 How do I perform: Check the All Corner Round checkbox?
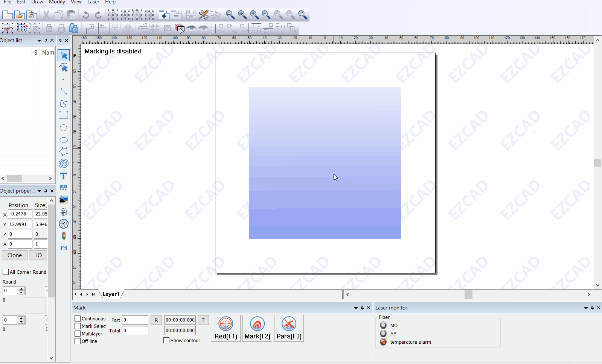(6, 272)
